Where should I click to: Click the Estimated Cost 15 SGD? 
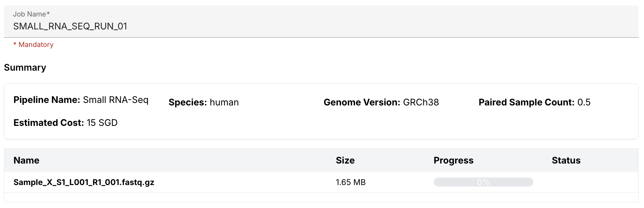point(65,123)
